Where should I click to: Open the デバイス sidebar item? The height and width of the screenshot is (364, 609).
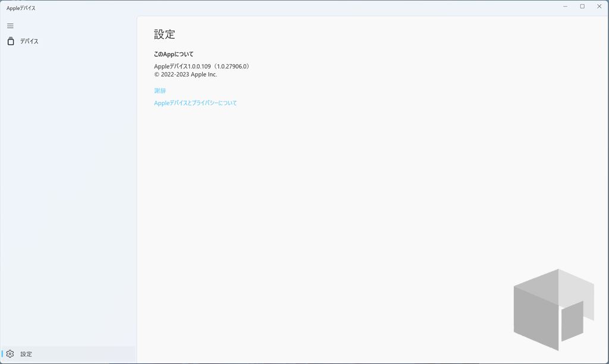point(68,41)
